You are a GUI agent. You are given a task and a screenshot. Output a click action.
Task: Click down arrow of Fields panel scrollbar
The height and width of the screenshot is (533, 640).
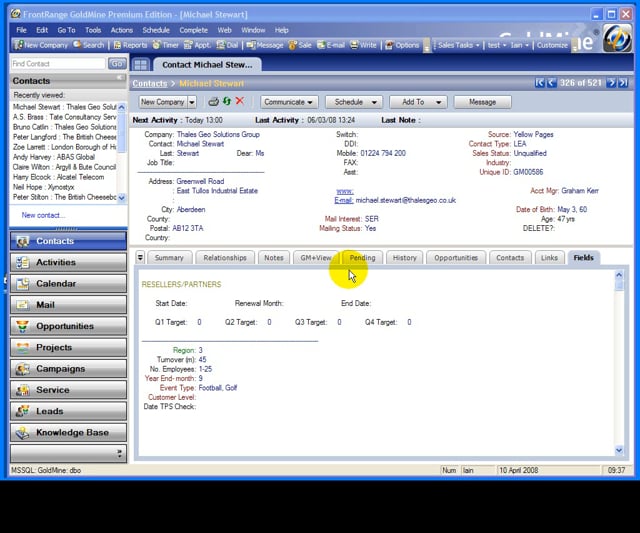click(619, 451)
